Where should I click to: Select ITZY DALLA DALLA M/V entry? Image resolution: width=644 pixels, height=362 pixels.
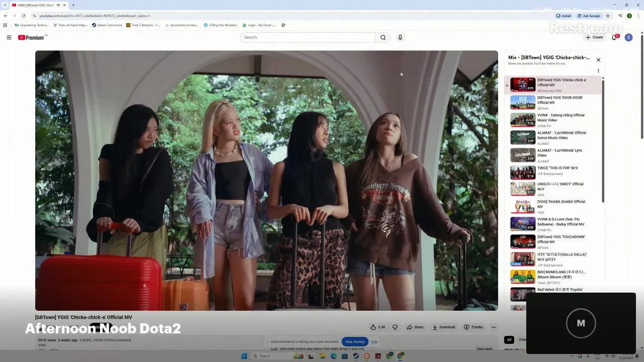tap(553, 259)
